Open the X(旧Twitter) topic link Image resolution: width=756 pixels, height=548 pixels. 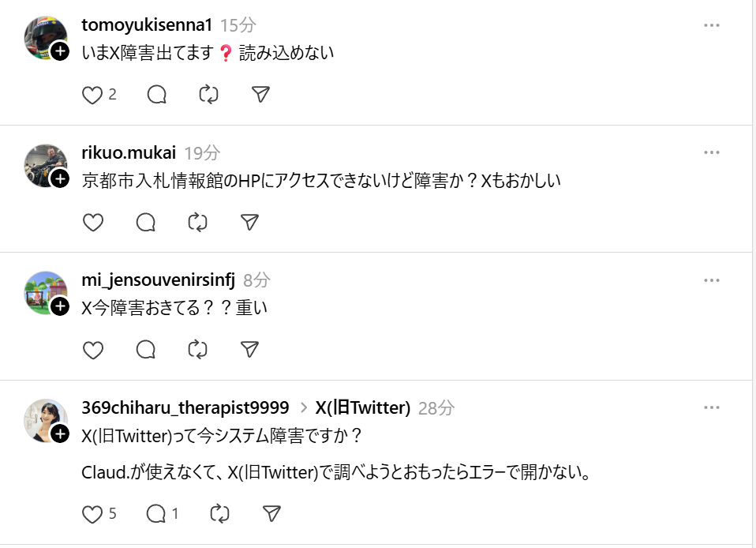click(362, 407)
